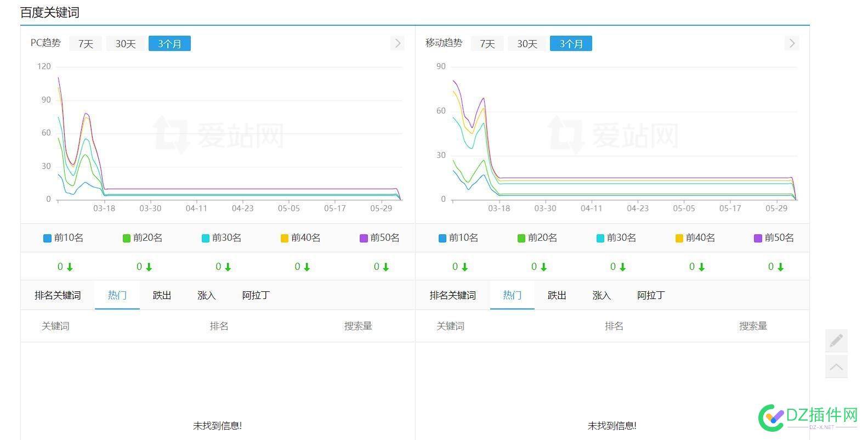Open 涨入 tab in mobile keyword panel
The image size is (868, 440).
click(x=602, y=295)
